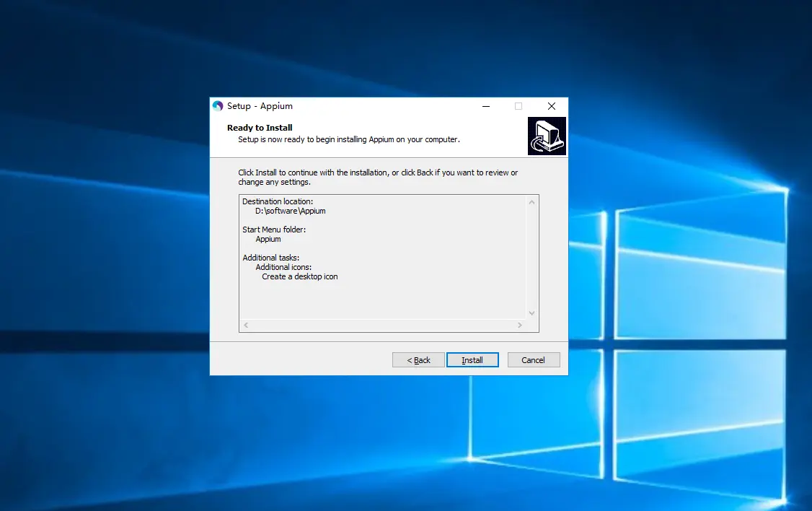Go back with the Back button
Viewport: 812px width, 511px height.
click(x=418, y=359)
